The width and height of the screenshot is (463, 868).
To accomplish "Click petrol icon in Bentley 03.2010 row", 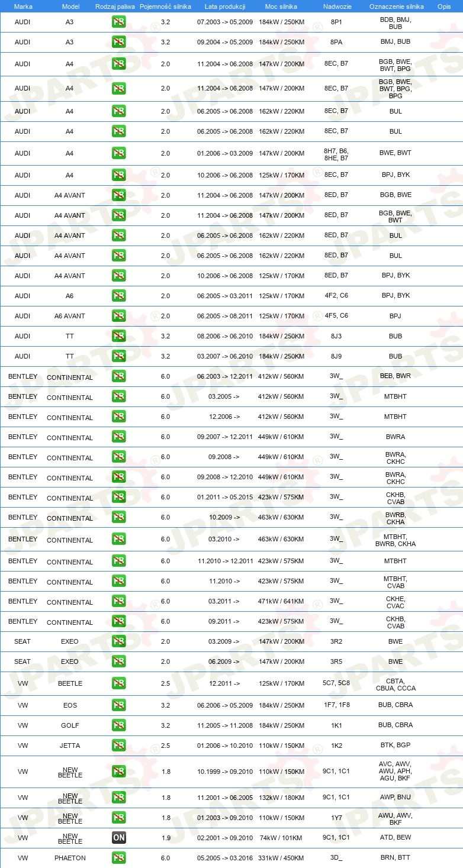I will (118, 539).
